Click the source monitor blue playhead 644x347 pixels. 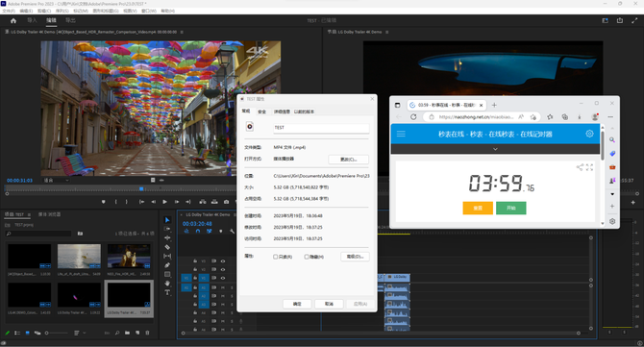[x=141, y=189]
